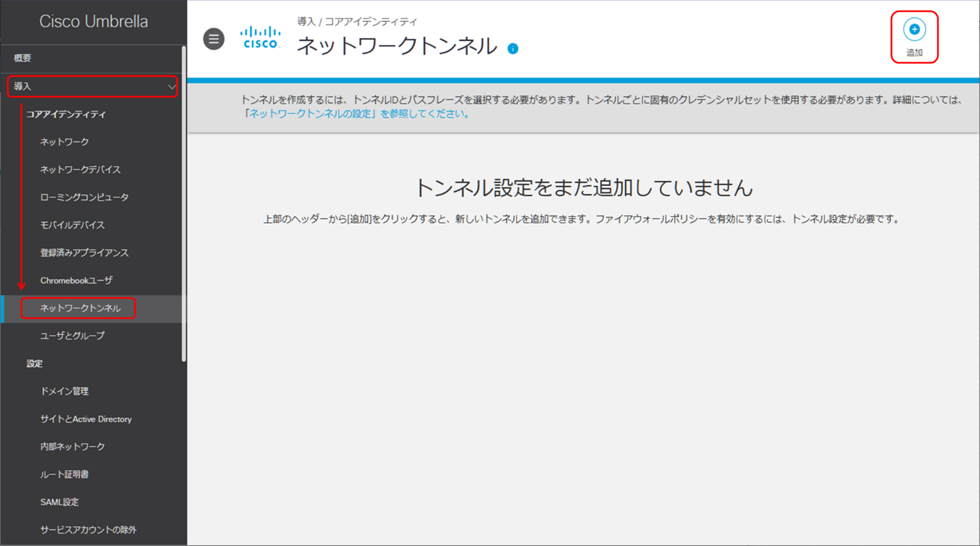Open サービスアカウントの除外
Image resolution: width=980 pixels, height=546 pixels.
[x=89, y=530]
